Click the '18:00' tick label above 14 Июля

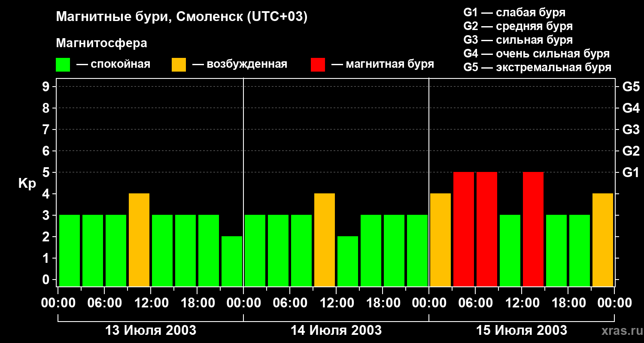tap(383, 303)
